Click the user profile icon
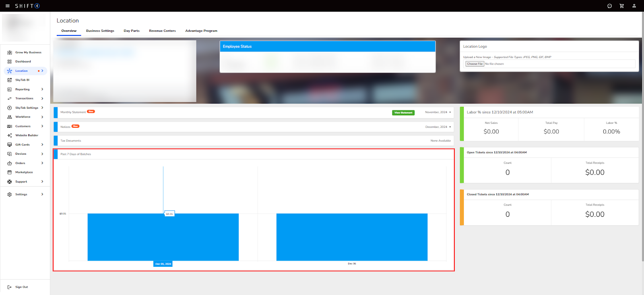This screenshot has height=295, width=644. [634, 6]
